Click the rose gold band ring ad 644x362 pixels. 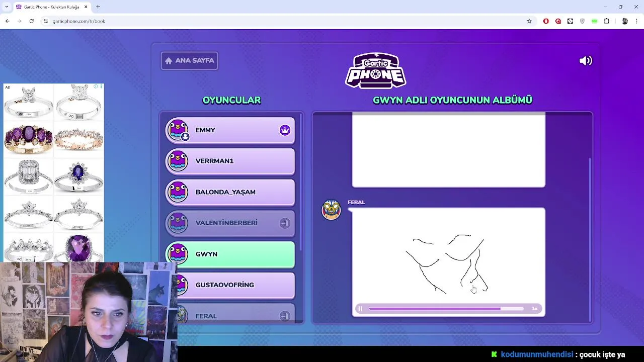pyautogui.click(x=78, y=139)
